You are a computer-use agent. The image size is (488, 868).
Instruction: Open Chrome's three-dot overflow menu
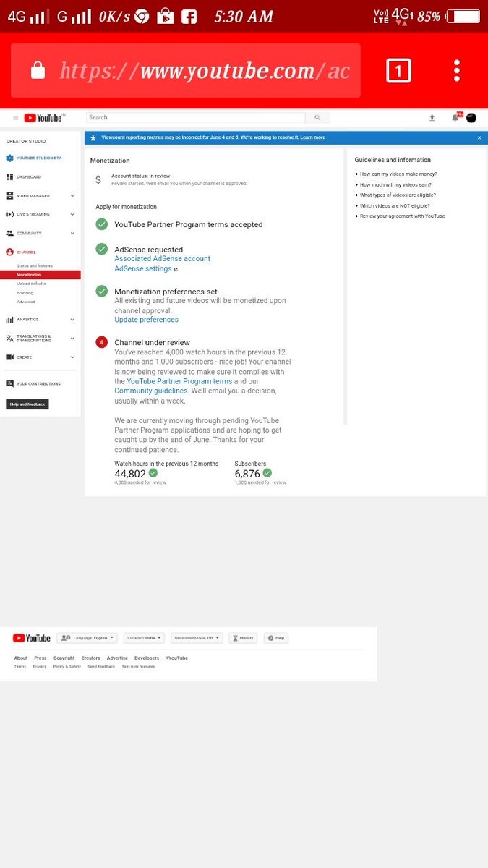457,71
